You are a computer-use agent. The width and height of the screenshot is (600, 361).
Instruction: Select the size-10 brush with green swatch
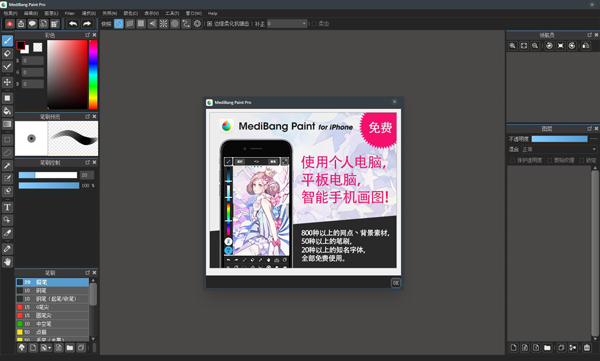pos(52,324)
